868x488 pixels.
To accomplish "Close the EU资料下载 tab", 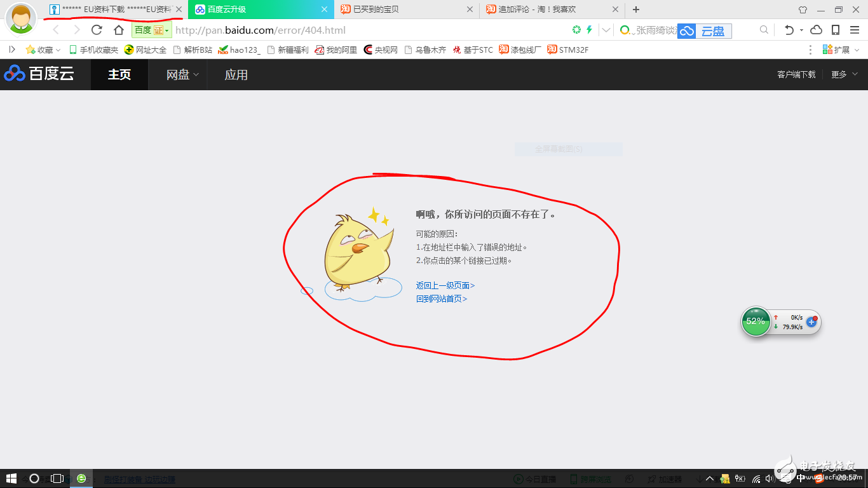I will (x=179, y=10).
